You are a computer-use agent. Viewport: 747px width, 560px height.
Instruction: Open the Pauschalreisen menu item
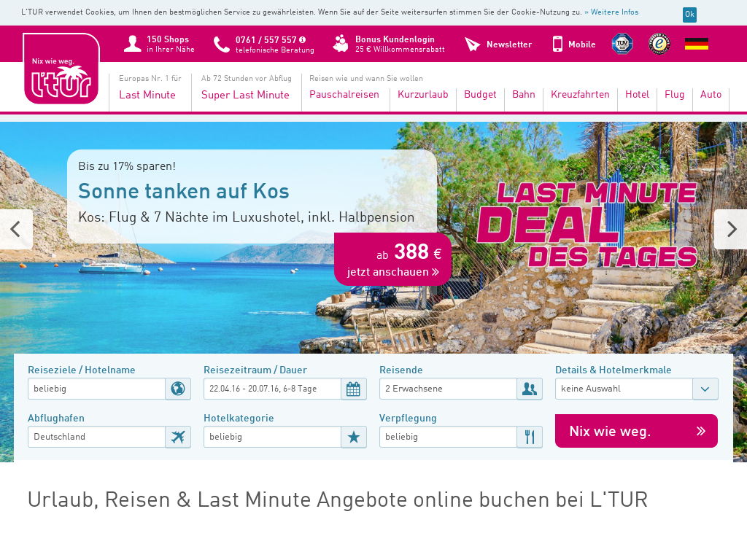point(344,94)
